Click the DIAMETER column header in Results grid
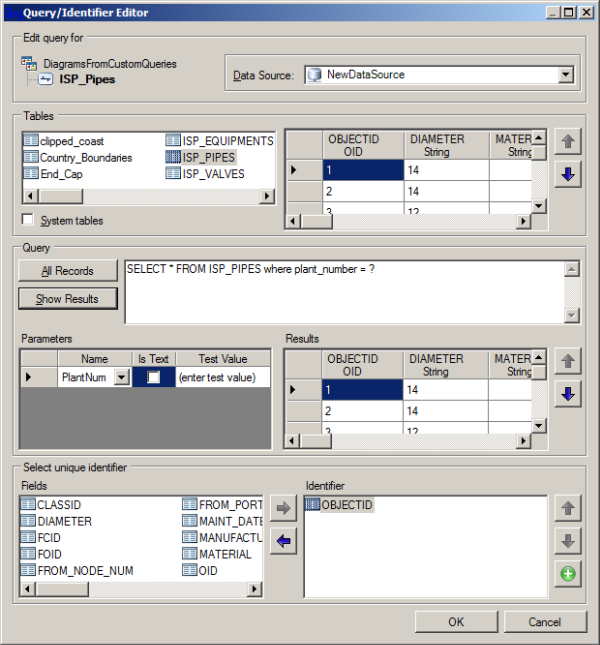This screenshot has height=645, width=600. click(x=446, y=365)
